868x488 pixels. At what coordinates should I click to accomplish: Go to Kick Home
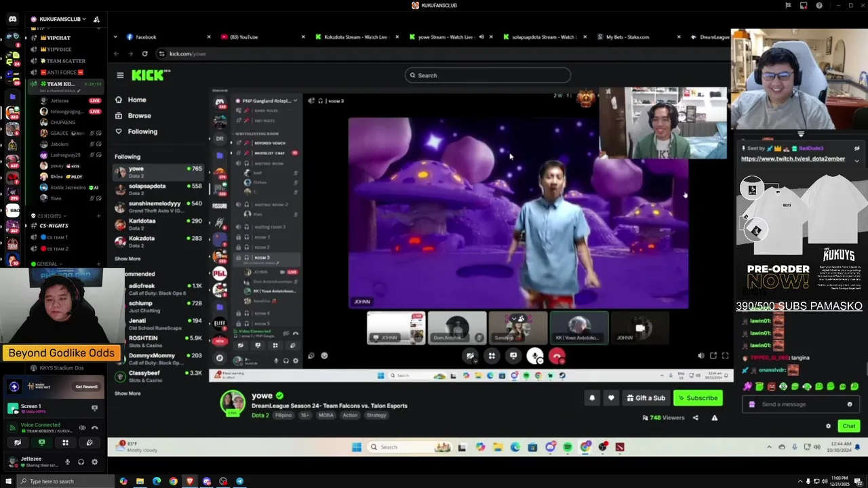pyautogui.click(x=131, y=100)
